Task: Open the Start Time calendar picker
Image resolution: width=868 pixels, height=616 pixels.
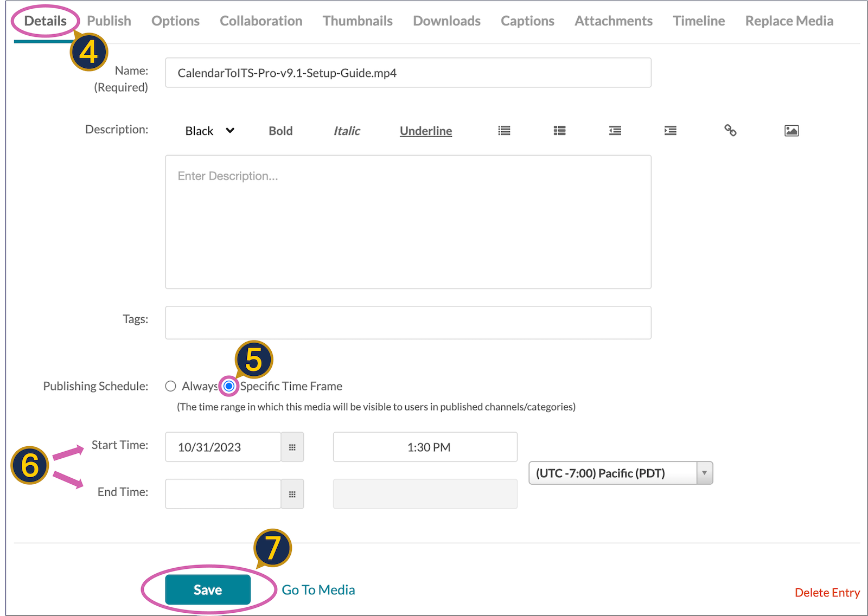Action: point(292,447)
